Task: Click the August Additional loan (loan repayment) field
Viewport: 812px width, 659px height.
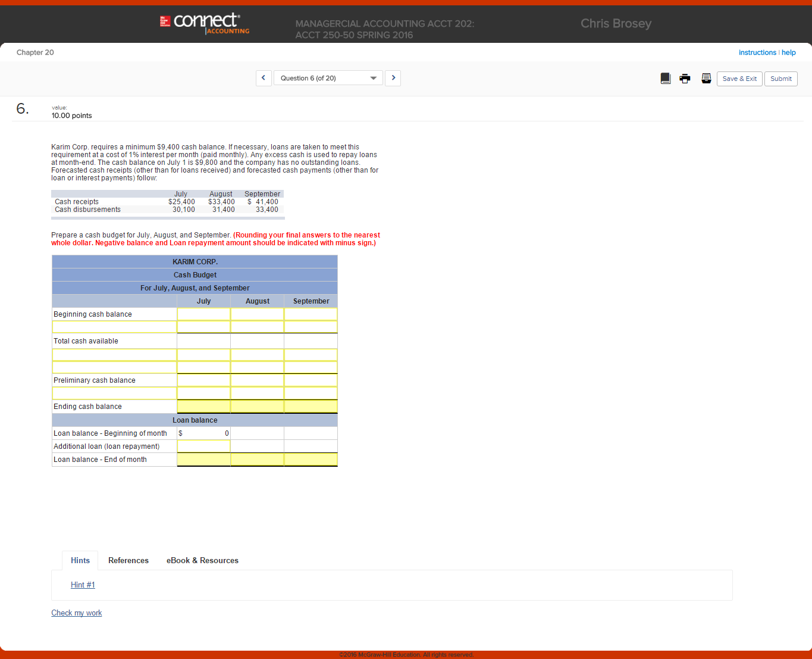Action: 257,446
